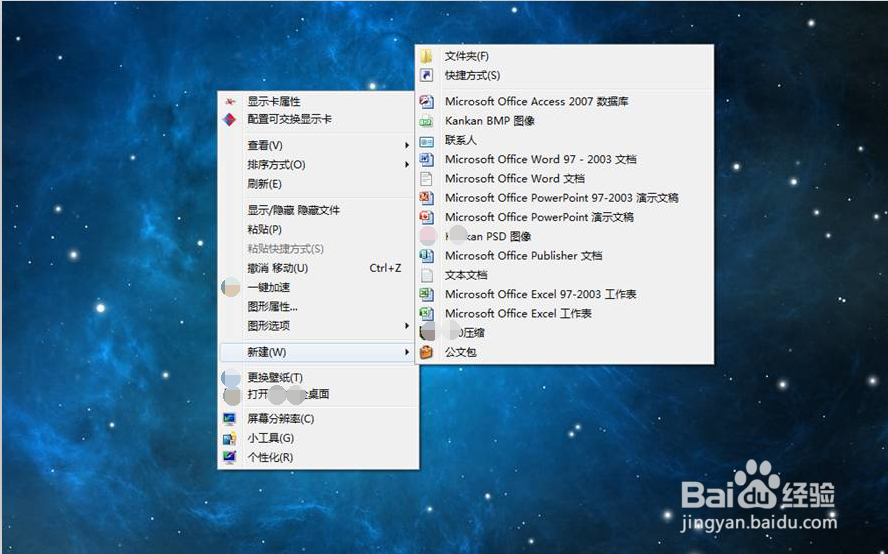The height and width of the screenshot is (554, 888).
Task: Click the shortcut icon beside 快捷方式(S)
Action: [426, 75]
